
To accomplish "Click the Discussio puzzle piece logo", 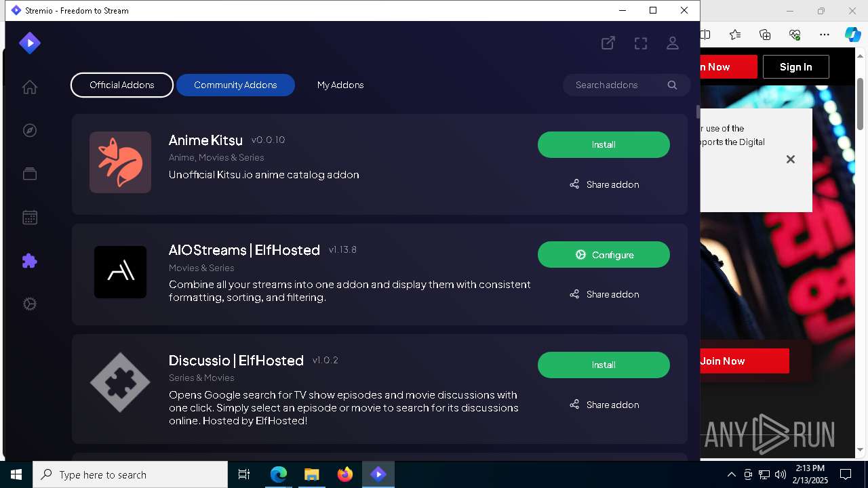I will tap(120, 382).
